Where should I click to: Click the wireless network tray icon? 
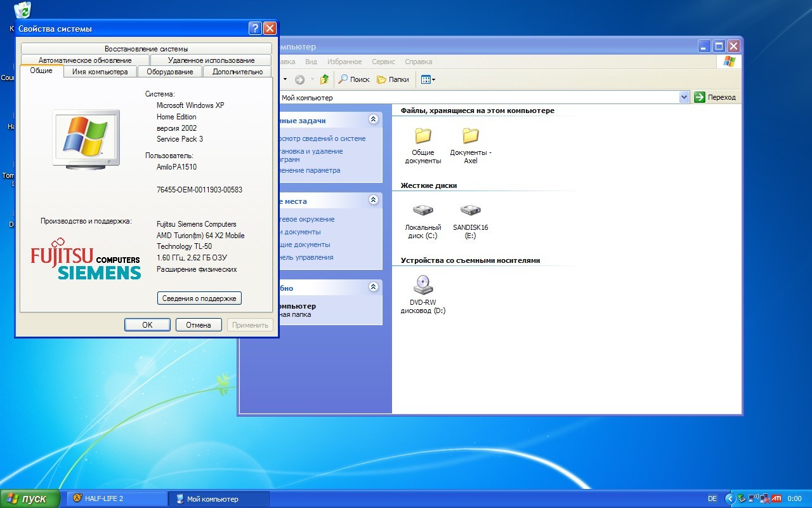(x=753, y=498)
